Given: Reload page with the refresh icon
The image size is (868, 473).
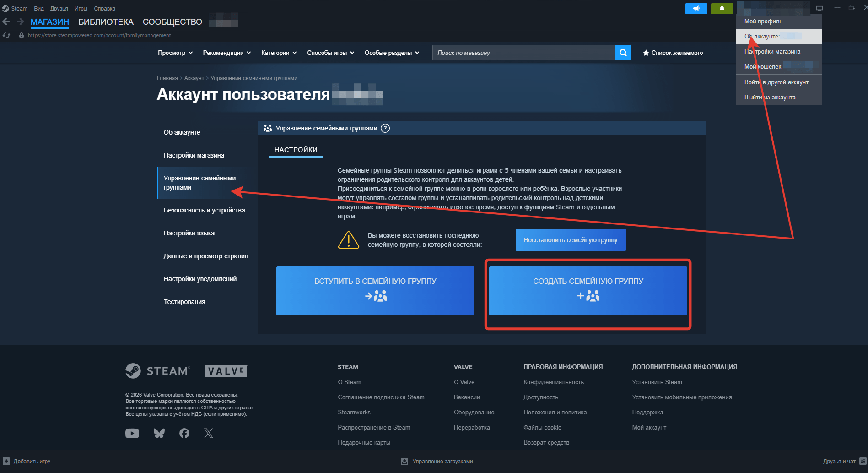Looking at the screenshot, I should [x=6, y=35].
